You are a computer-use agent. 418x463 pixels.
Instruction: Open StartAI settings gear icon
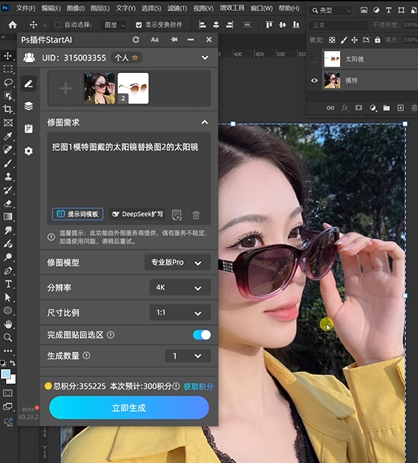[29, 151]
